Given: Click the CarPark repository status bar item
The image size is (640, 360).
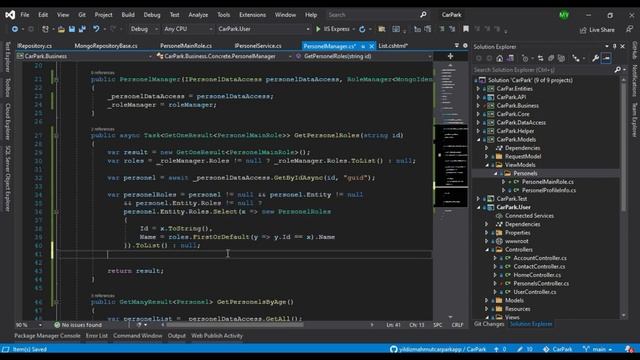Looking at the screenshot, I should (558, 349).
